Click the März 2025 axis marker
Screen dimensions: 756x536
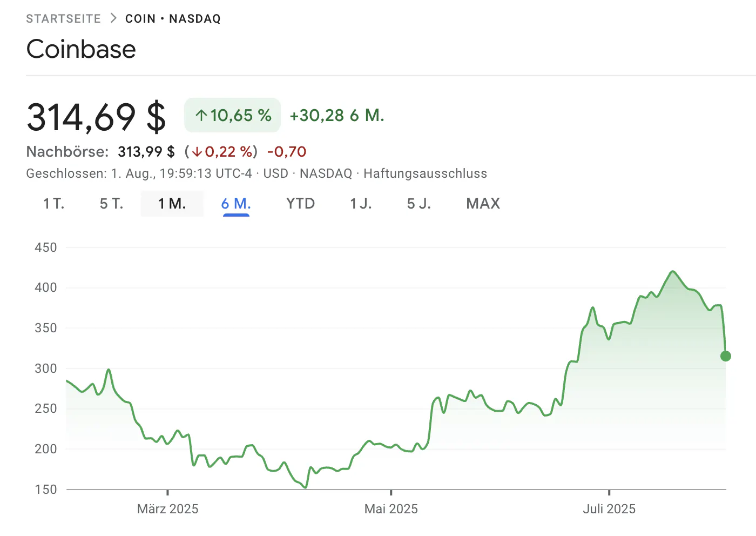168,509
